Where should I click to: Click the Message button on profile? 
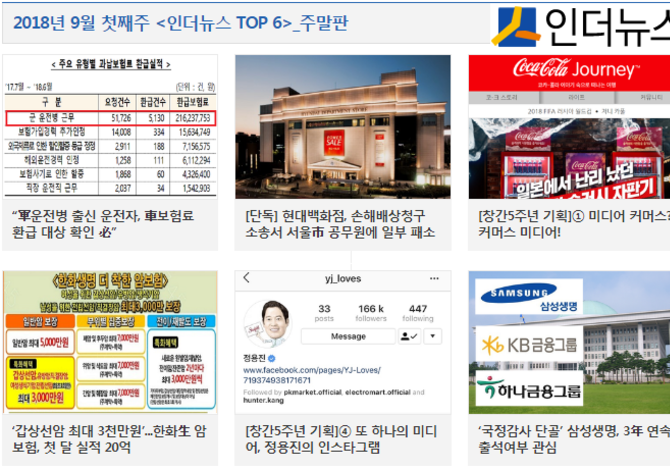click(x=348, y=336)
